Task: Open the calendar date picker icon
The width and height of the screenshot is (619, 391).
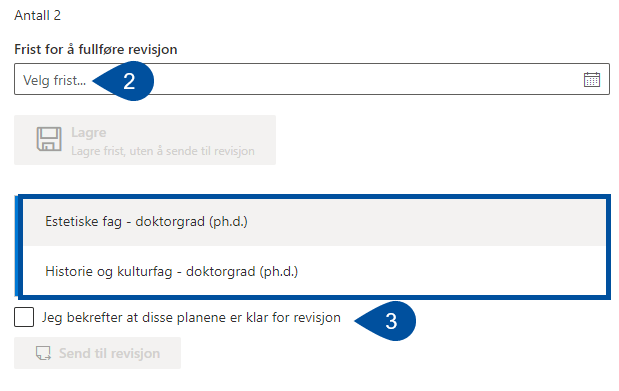Action: pos(591,80)
